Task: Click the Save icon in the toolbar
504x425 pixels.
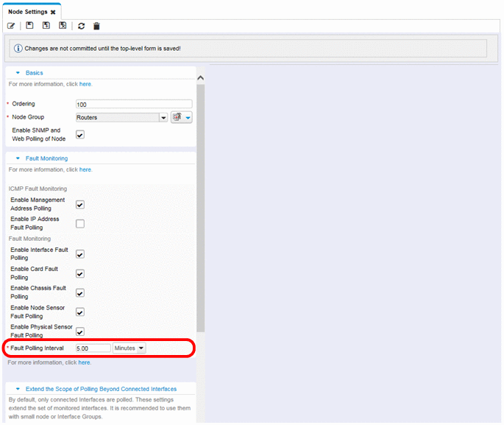Action: coord(30,26)
